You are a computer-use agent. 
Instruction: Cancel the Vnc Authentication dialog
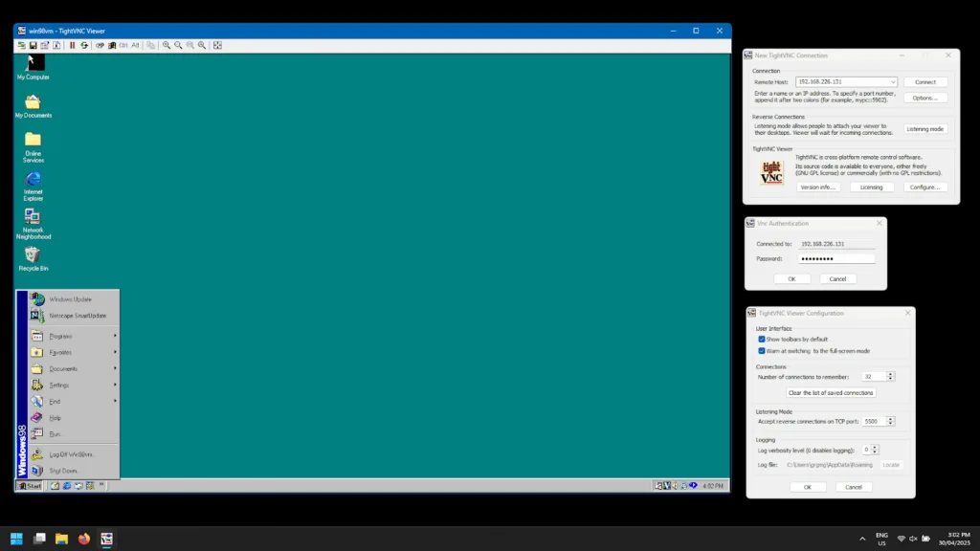pos(837,278)
